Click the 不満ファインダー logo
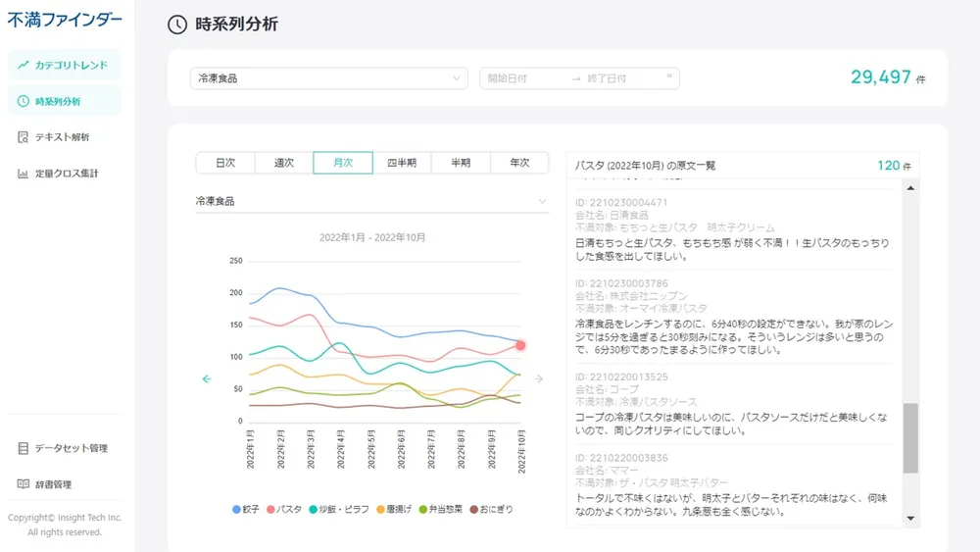 65,20
